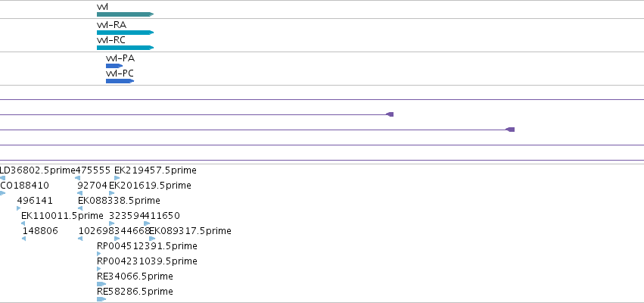Viewport: 644px width, 303px height.
Task: Click the wl-PA protein feature
Action: point(114,66)
